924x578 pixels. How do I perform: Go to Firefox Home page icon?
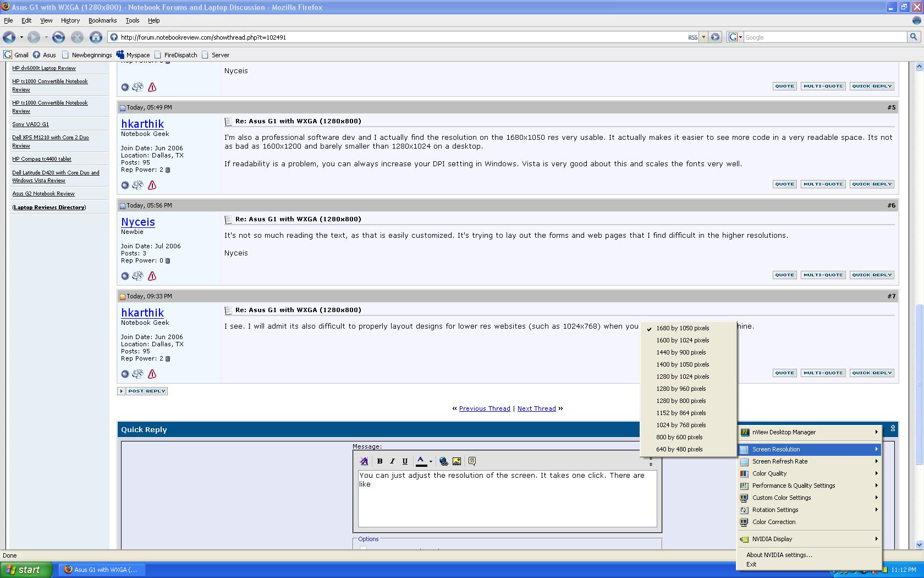[96, 37]
